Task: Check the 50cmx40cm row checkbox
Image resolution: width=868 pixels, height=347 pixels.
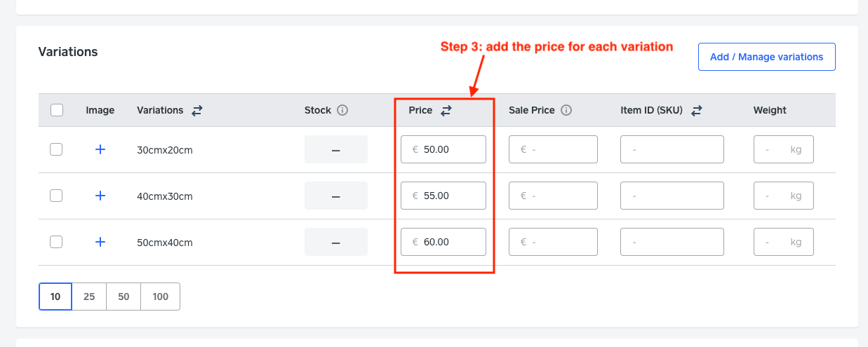Action: coord(57,242)
